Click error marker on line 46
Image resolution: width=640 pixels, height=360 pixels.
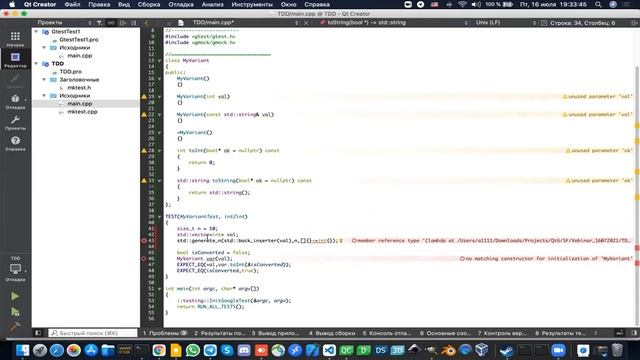144,258
